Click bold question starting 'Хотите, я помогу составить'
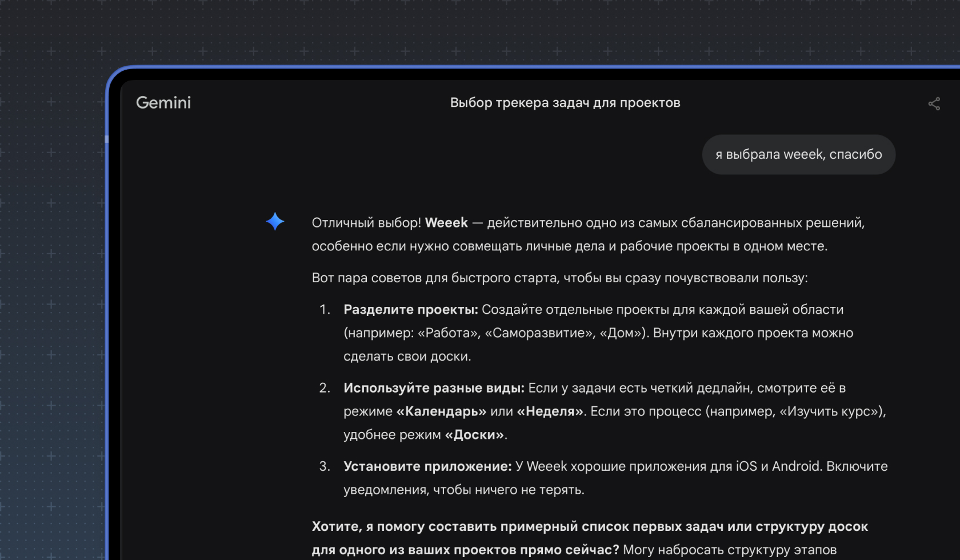The height and width of the screenshot is (560, 960). [x=590, y=538]
